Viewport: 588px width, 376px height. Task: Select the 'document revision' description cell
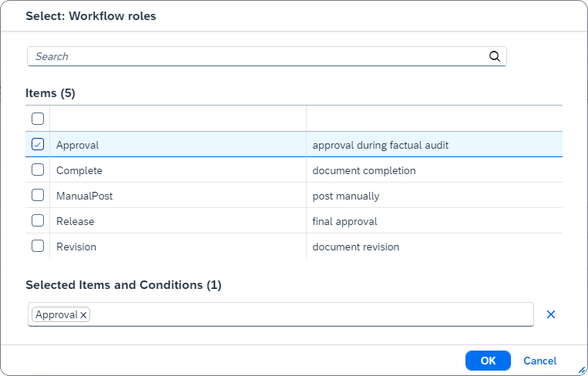(355, 247)
